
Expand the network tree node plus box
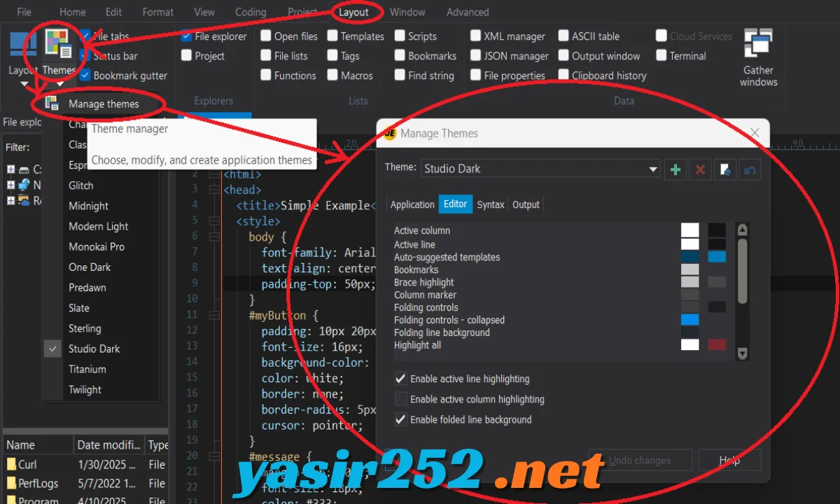pos(10,185)
